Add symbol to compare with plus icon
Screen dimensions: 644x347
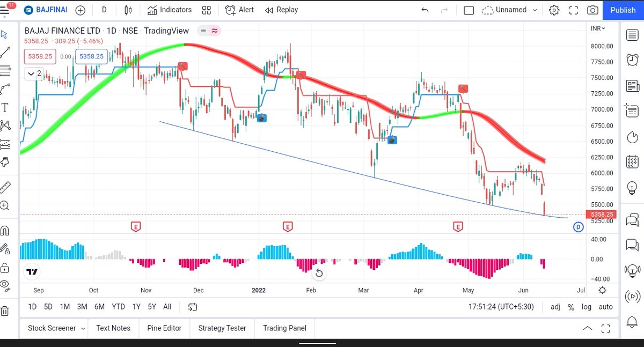click(80, 10)
